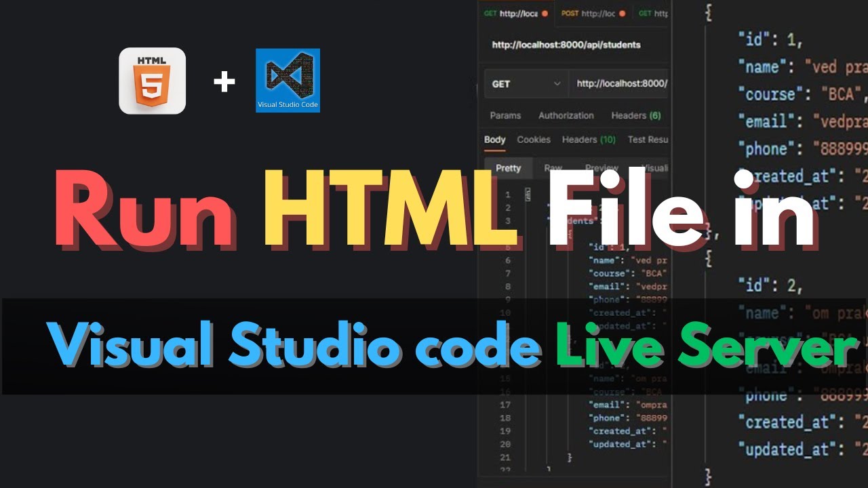Select the response Cookies tab
Screen dimensions: 868x488
click(x=534, y=140)
